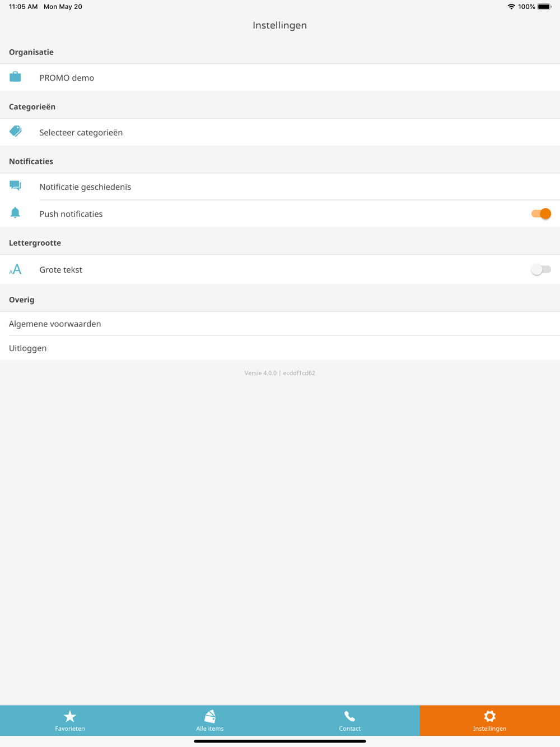The image size is (560, 747).
Task: Click the bell icon for push notifications
Action: click(15, 213)
